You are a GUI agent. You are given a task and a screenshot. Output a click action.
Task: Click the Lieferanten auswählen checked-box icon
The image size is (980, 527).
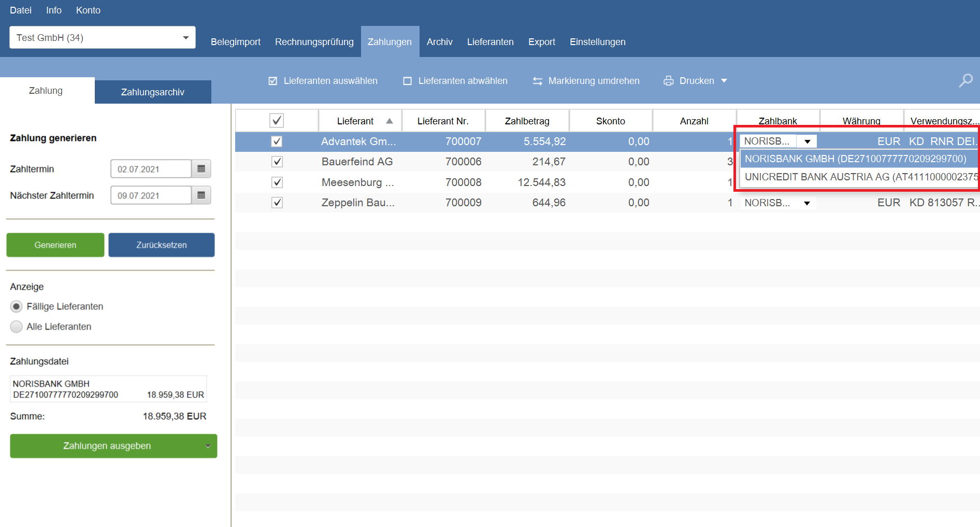273,81
